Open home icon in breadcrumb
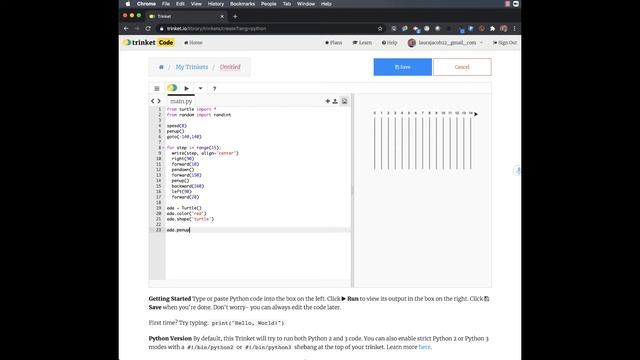The image size is (640, 360). (x=161, y=67)
